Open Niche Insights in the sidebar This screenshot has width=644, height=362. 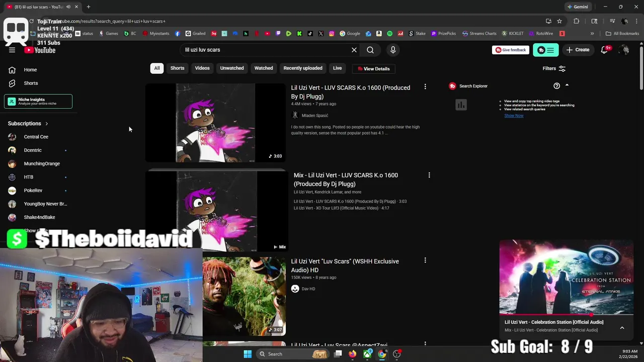pos(38,102)
